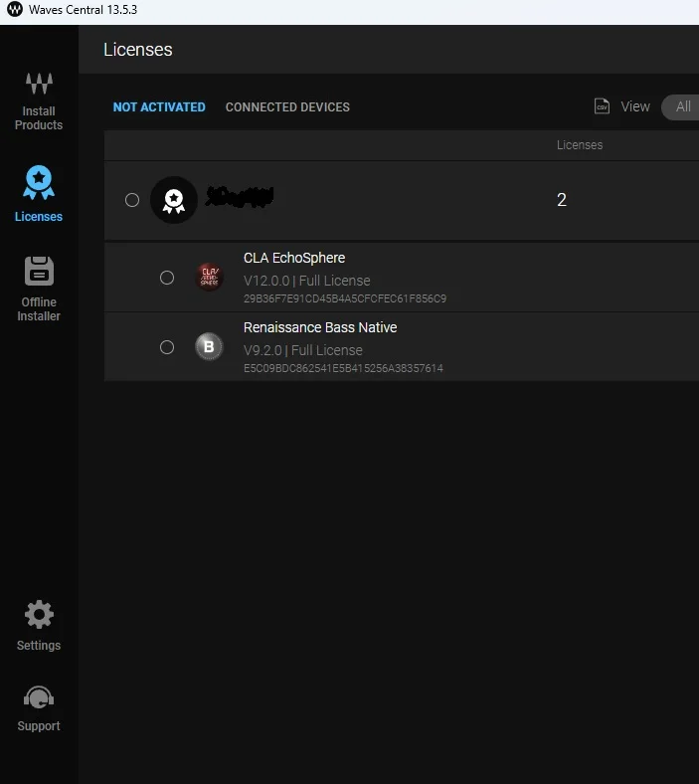Click the View label
The height and width of the screenshot is (784, 699).
(635, 106)
